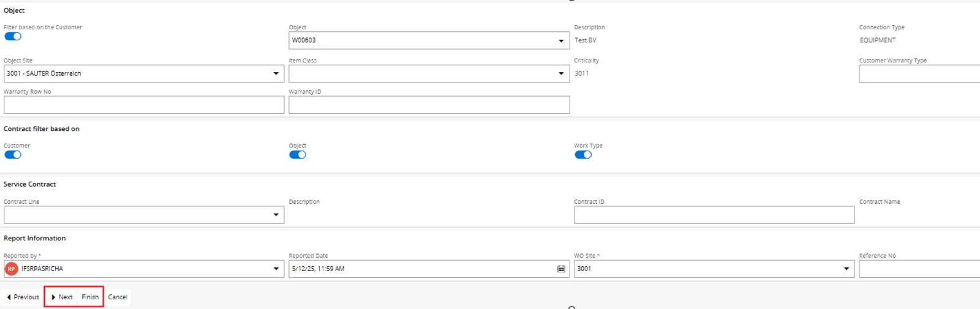
Task: Focus the Warranty ID input field
Action: coord(429,105)
